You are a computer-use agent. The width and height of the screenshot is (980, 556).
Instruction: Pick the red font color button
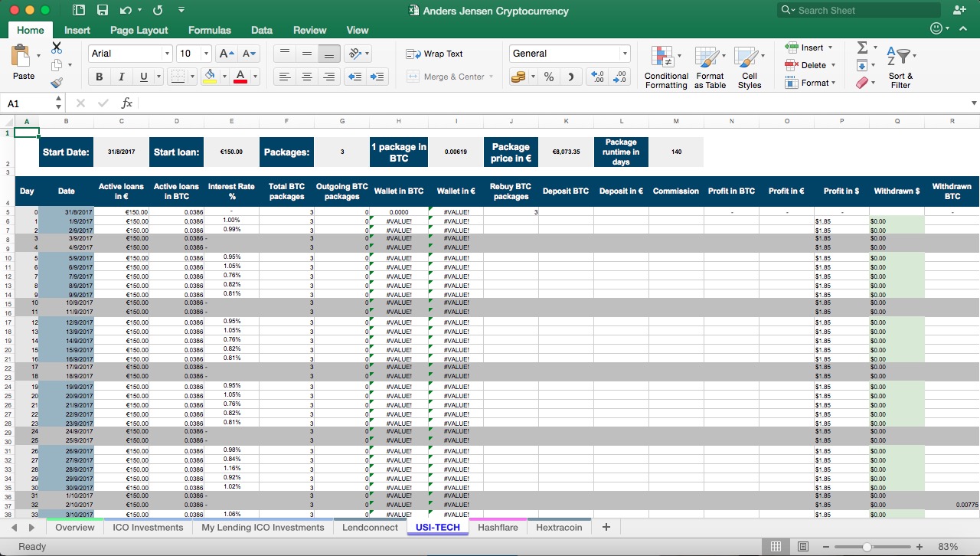click(x=240, y=77)
